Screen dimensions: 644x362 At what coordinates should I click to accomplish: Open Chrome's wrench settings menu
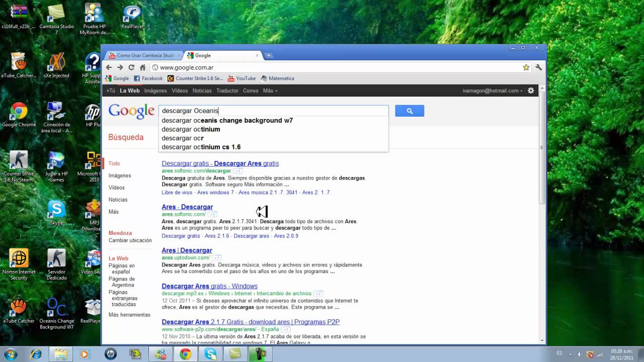(538, 67)
